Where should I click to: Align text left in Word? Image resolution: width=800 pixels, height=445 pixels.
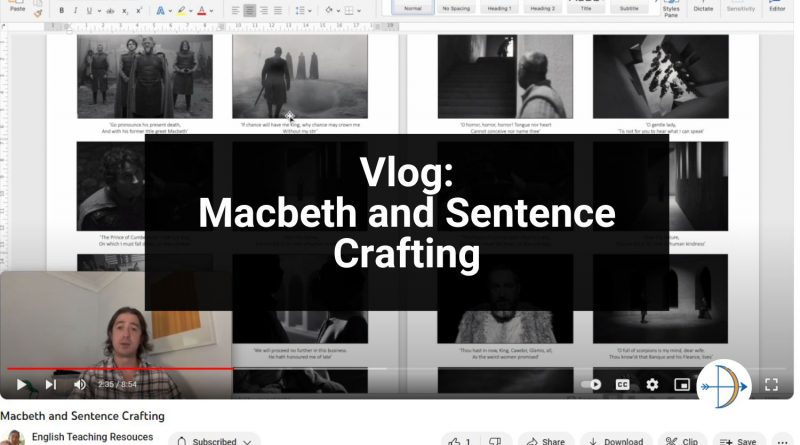coord(235,10)
